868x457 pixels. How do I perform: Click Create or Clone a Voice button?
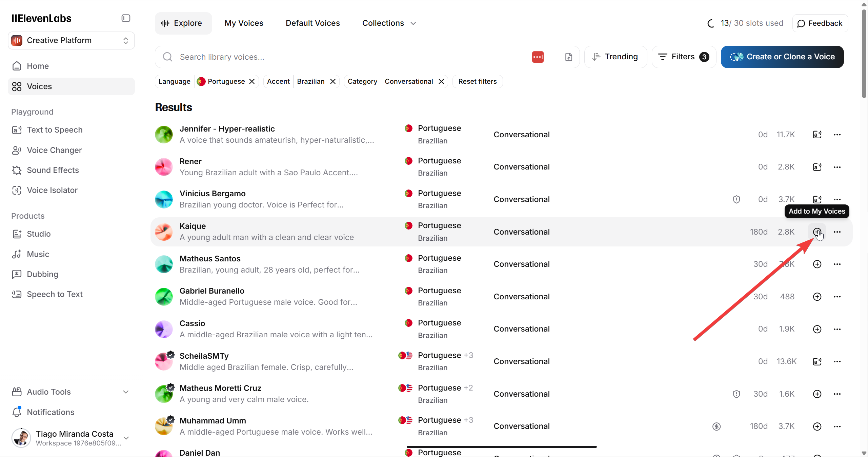pyautogui.click(x=782, y=57)
